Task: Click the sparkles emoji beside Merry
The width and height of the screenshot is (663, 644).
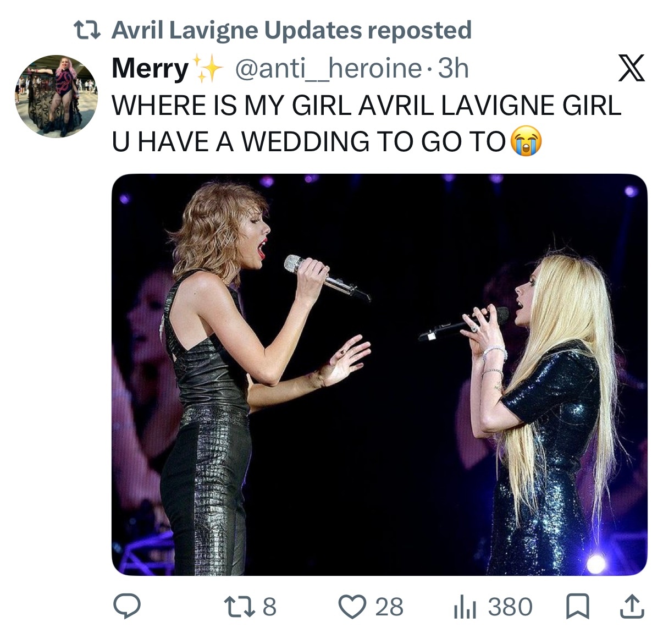Action: (206, 69)
